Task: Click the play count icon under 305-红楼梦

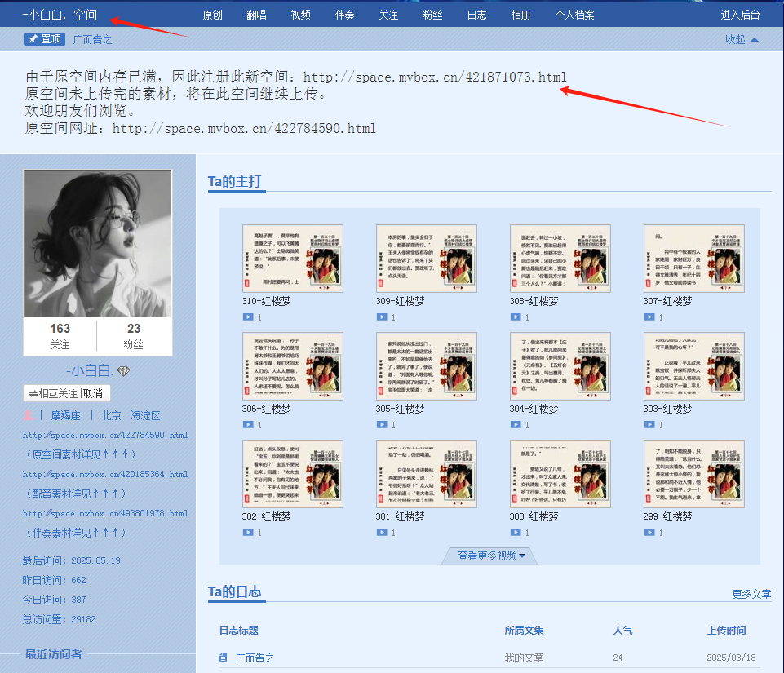Action: tap(382, 425)
